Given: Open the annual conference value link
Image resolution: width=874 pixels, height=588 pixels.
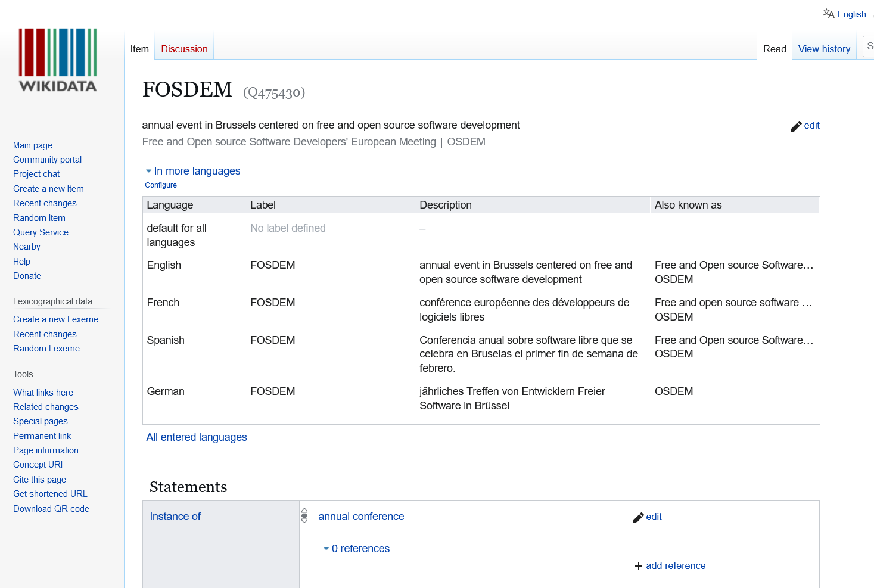Looking at the screenshot, I should [x=361, y=517].
